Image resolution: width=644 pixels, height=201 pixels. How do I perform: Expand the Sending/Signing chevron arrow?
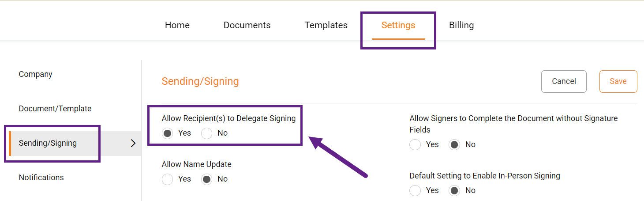(x=133, y=143)
